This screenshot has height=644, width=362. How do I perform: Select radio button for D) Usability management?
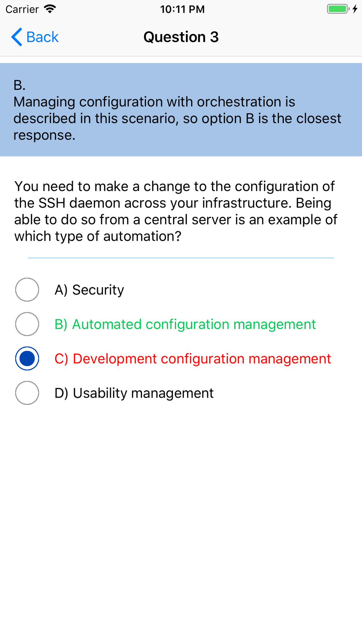pyautogui.click(x=27, y=393)
